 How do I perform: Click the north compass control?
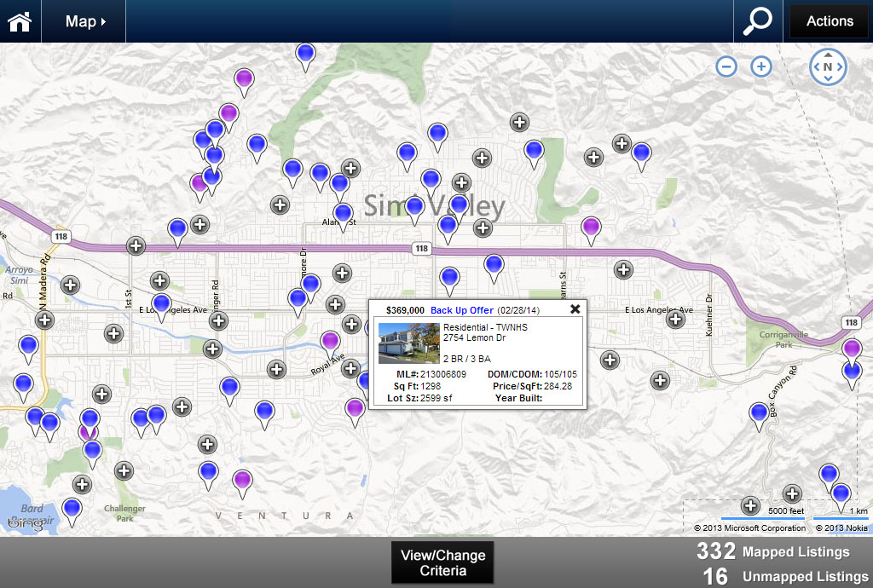pos(828,66)
